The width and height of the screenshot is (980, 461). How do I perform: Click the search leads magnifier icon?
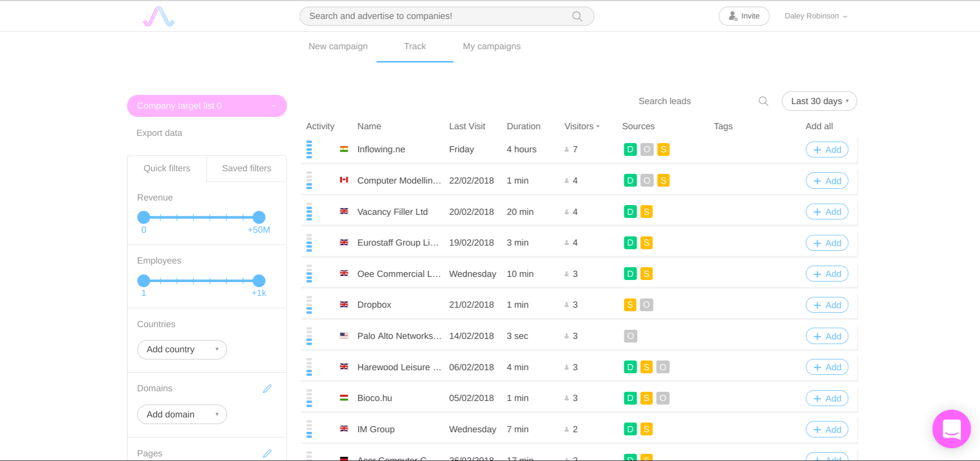tap(763, 102)
